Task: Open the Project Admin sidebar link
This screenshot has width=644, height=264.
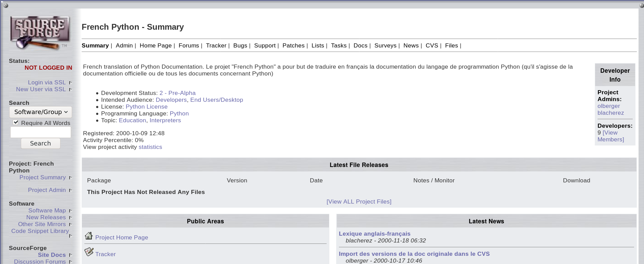Action: coord(47,190)
